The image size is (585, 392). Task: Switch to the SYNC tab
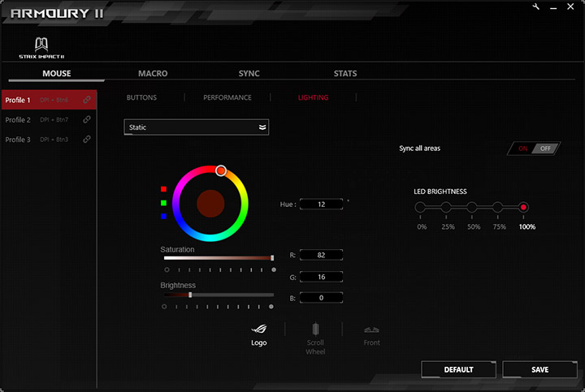click(x=249, y=73)
